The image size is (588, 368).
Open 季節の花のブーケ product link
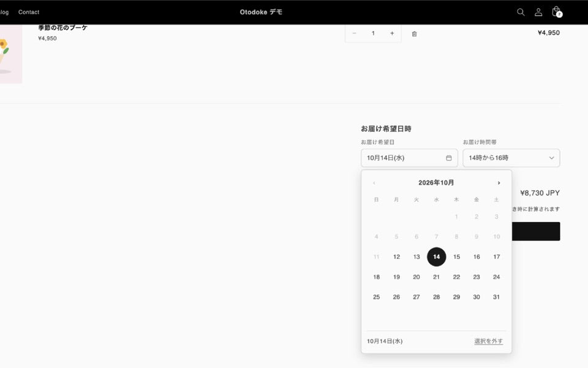coord(62,28)
